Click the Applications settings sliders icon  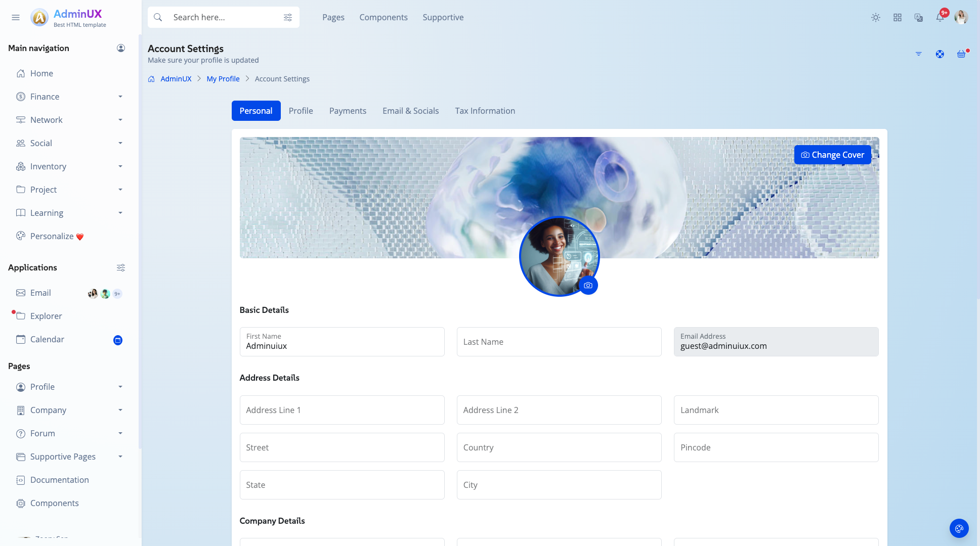tap(121, 268)
